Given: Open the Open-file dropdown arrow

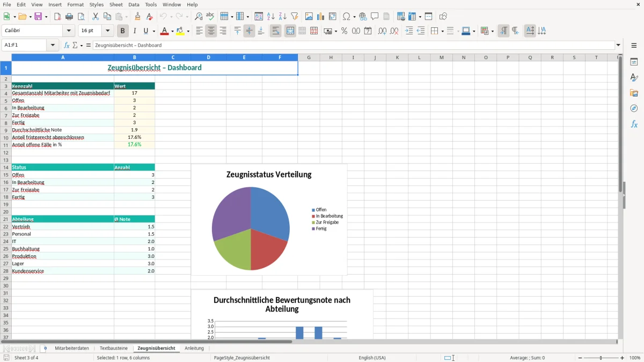Looking at the screenshot, I should pyautogui.click(x=30, y=17).
